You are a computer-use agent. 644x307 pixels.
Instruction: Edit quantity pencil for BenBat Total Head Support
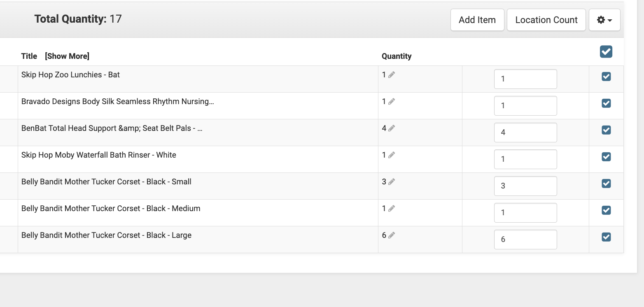click(x=391, y=128)
